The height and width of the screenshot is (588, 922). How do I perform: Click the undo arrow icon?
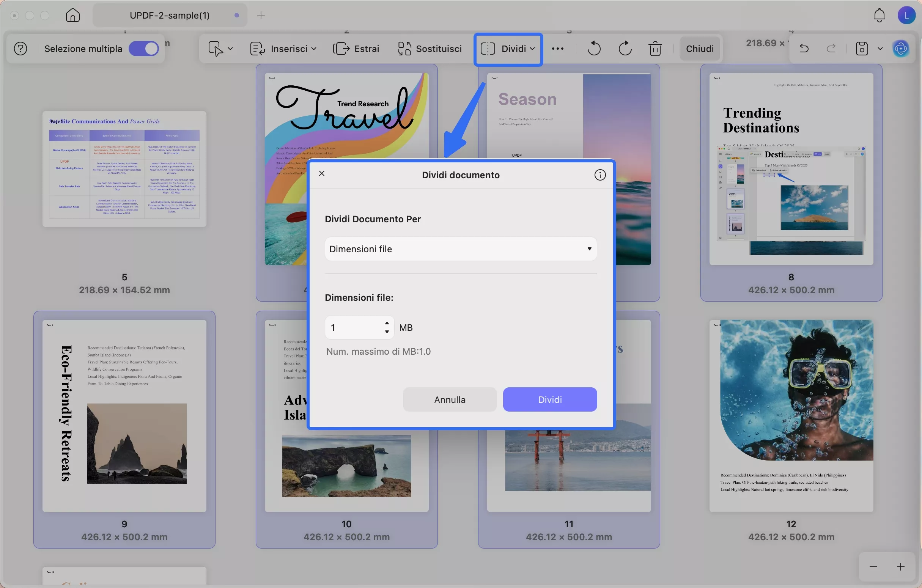[x=804, y=49]
